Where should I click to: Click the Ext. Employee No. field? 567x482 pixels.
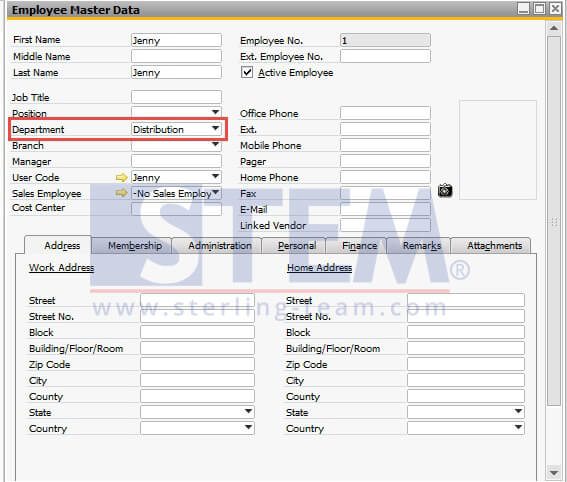pos(385,56)
